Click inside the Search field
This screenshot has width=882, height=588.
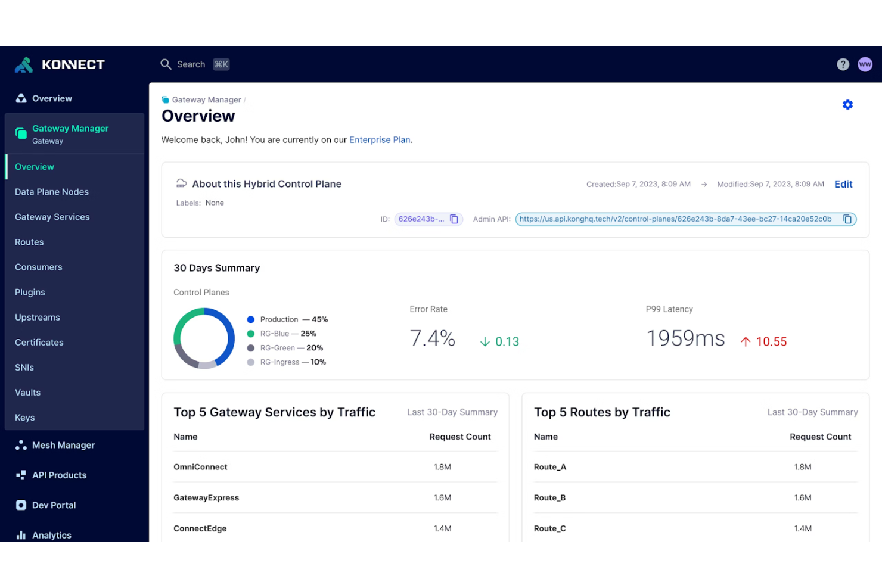click(191, 64)
